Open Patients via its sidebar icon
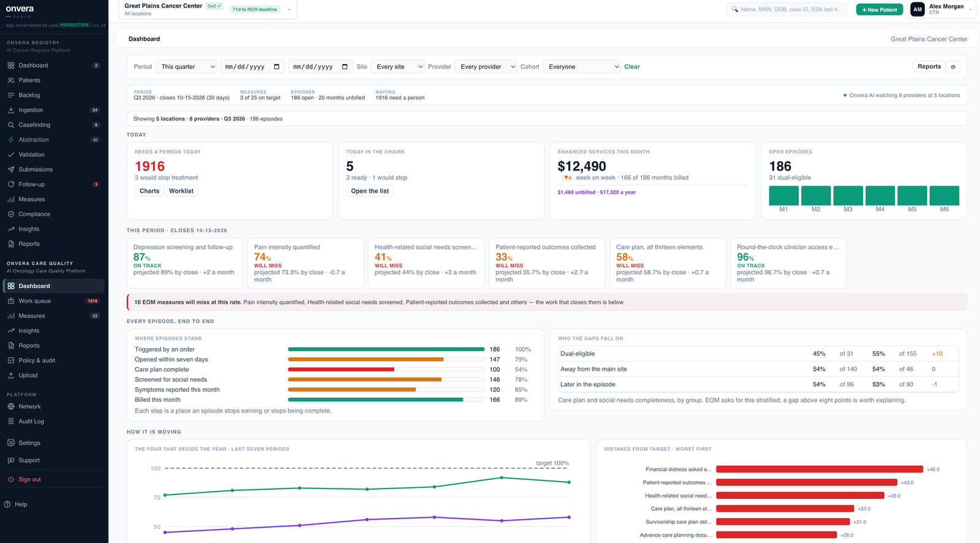 [11, 80]
